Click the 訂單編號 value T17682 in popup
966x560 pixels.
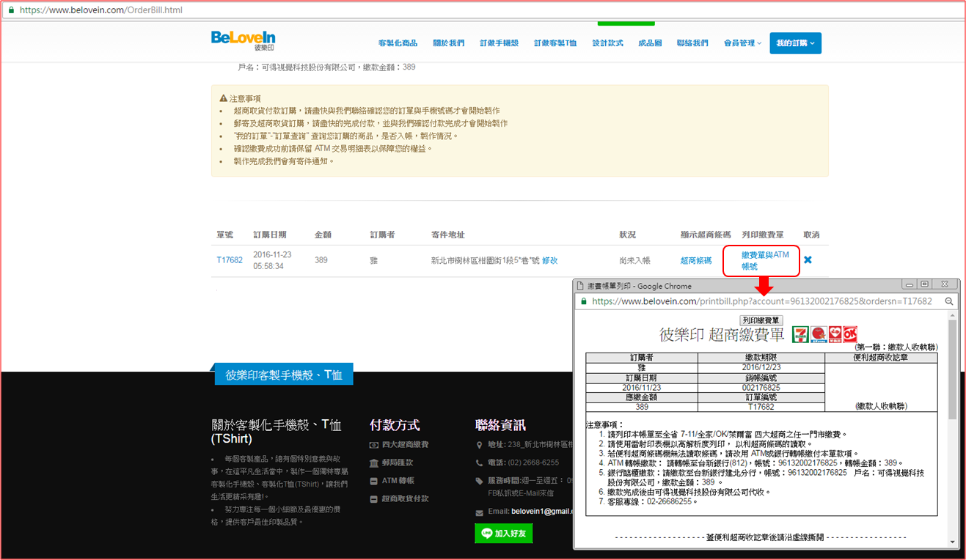[761, 406]
